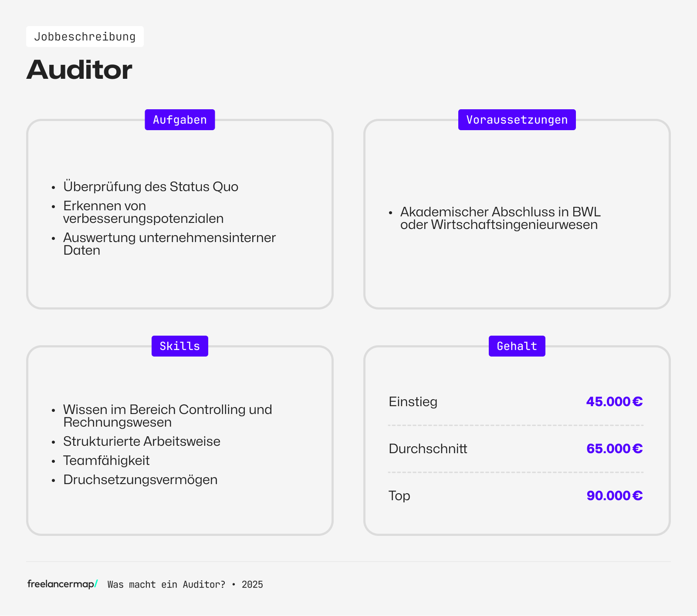Select the Skills category badge
This screenshot has height=616, width=697.
tap(179, 346)
